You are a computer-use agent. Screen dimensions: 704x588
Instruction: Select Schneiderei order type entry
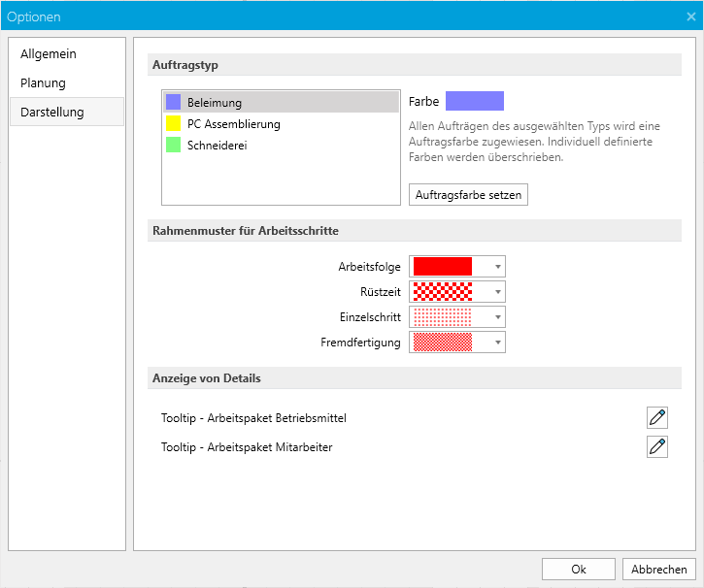(x=218, y=146)
